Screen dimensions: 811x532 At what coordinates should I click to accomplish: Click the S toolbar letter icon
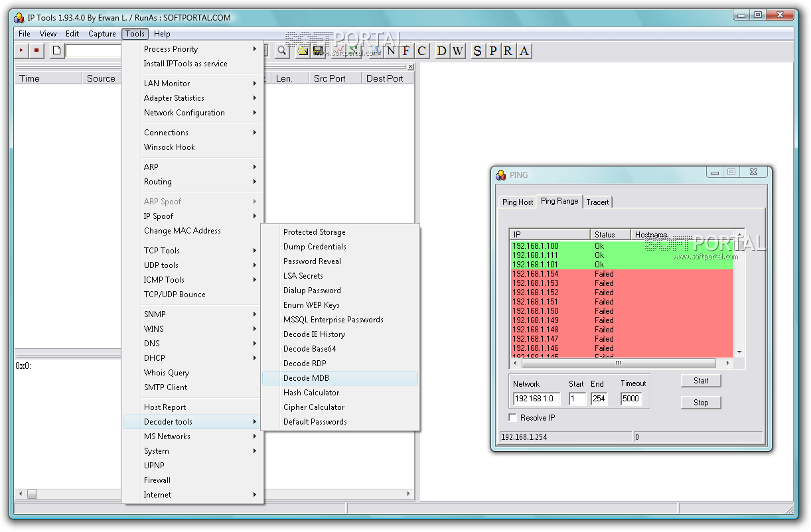[477, 50]
